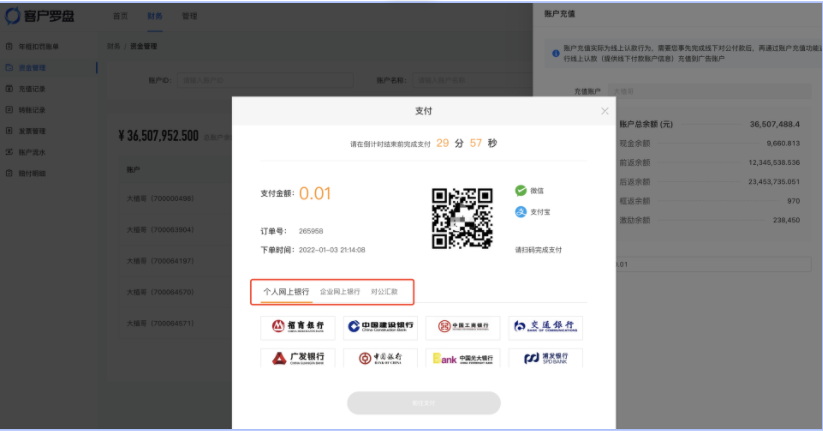Open 充值记录 in the sidebar

(x=32, y=89)
